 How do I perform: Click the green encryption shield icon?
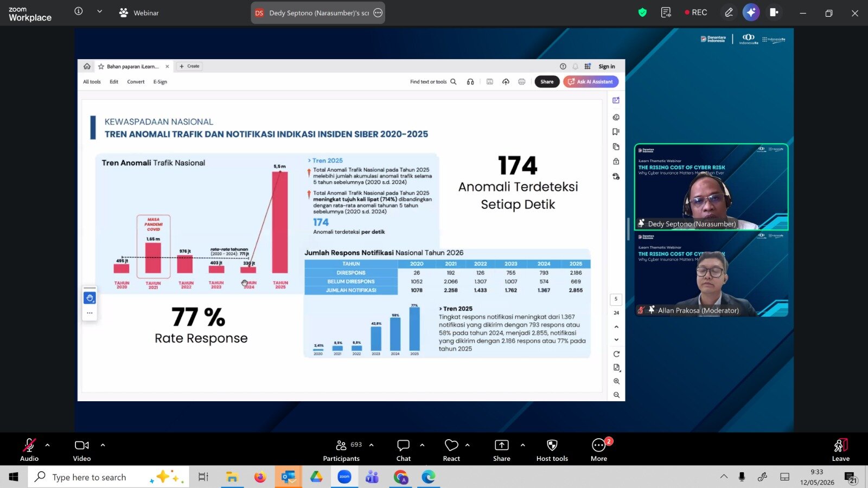tap(642, 12)
